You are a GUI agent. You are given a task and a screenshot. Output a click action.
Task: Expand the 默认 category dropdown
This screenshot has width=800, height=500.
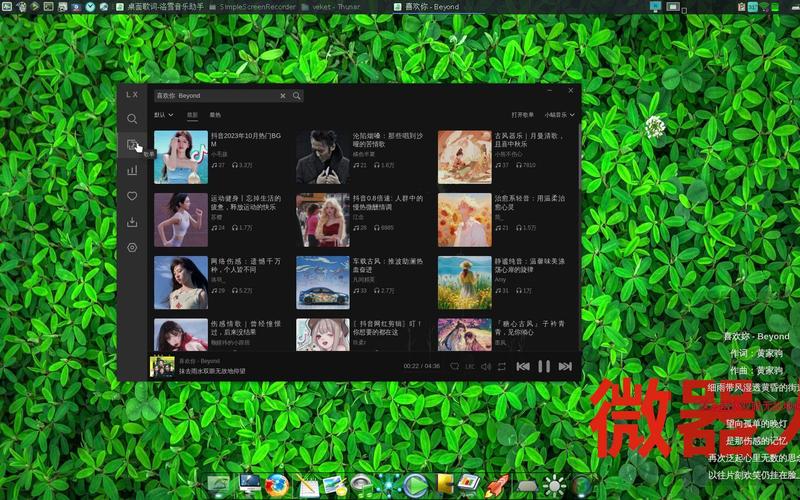coord(164,115)
